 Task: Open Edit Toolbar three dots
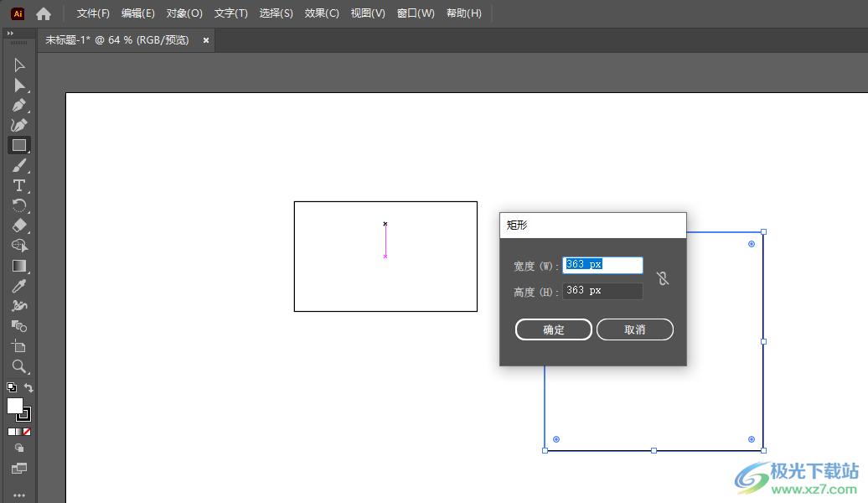click(x=18, y=495)
